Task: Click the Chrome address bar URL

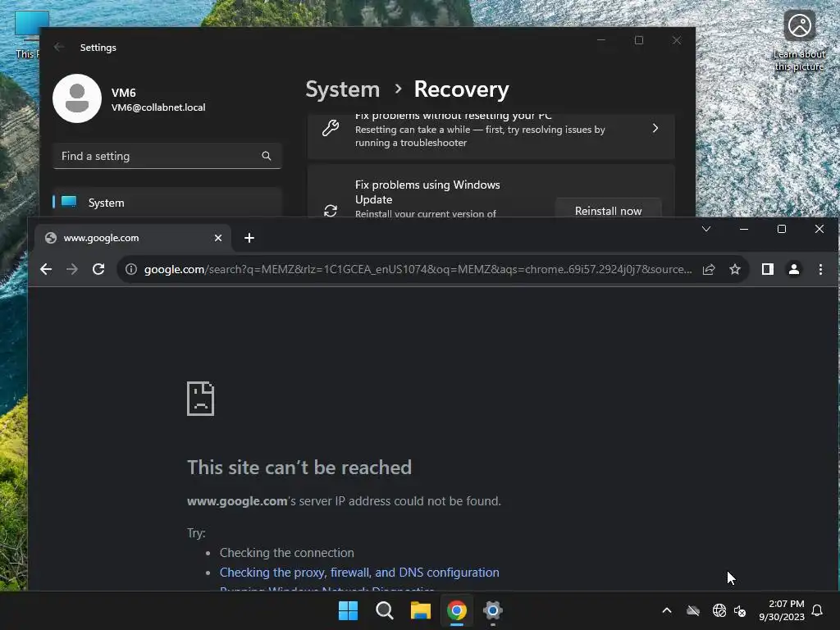Action: click(x=418, y=269)
